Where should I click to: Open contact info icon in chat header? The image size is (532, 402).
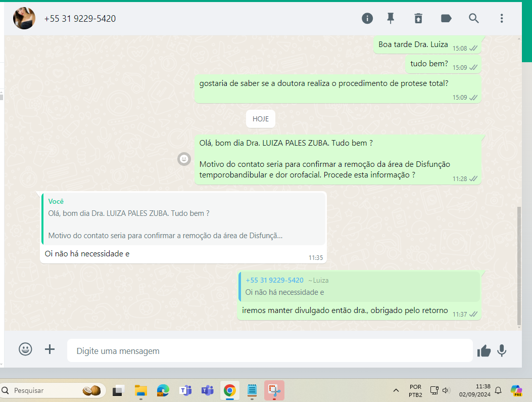pos(367,18)
